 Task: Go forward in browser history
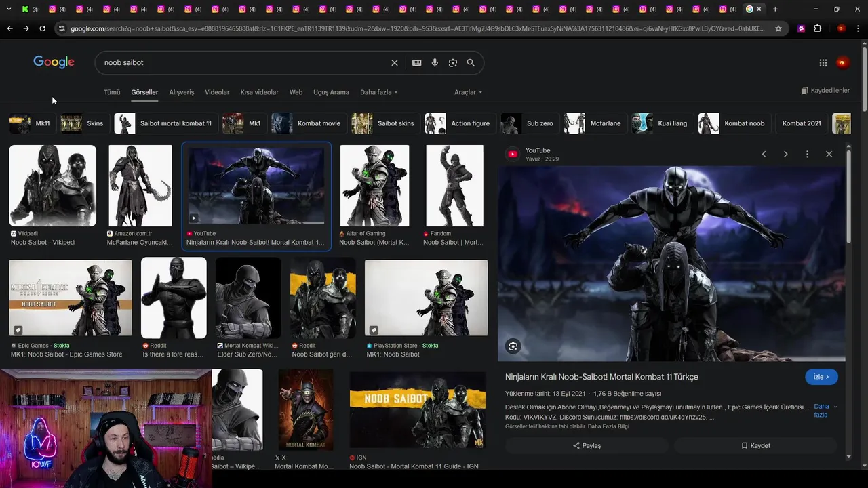[x=26, y=28]
